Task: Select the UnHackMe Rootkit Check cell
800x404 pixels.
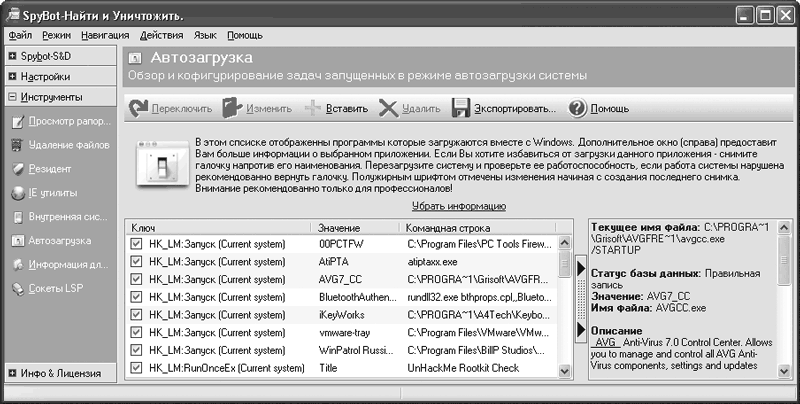Action: 463,368
